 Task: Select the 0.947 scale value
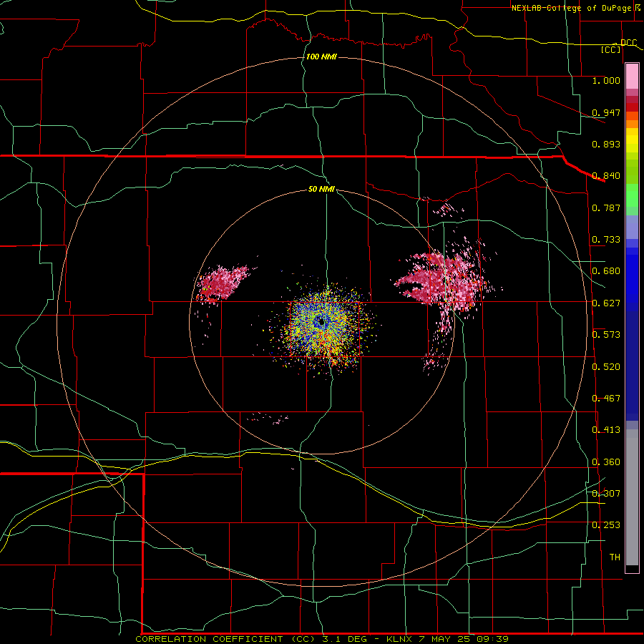click(x=606, y=112)
